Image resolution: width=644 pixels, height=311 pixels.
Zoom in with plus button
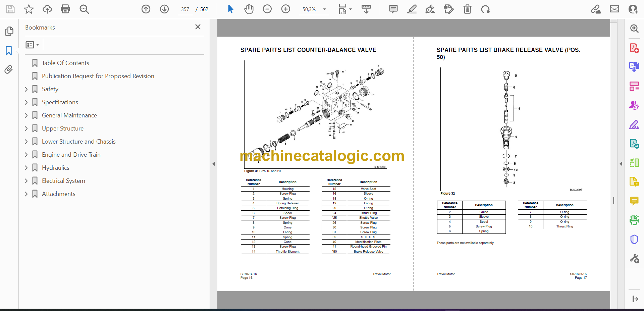pyautogui.click(x=286, y=9)
